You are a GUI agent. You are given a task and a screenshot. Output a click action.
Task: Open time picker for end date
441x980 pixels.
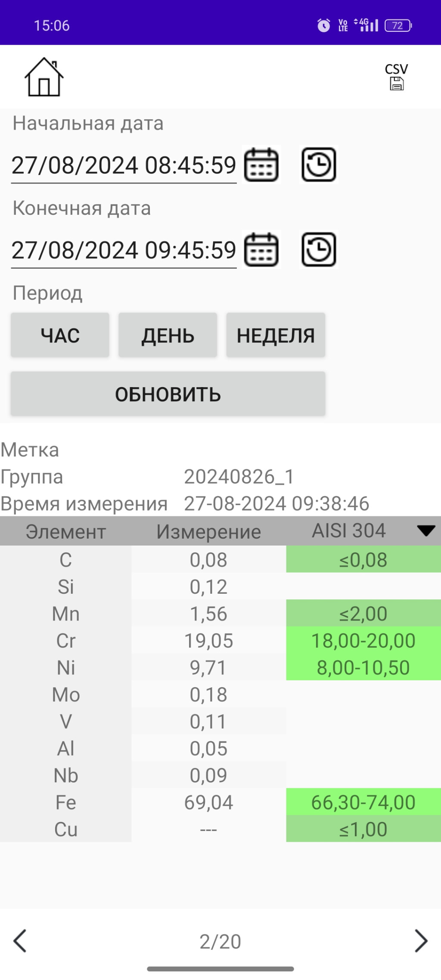[319, 250]
